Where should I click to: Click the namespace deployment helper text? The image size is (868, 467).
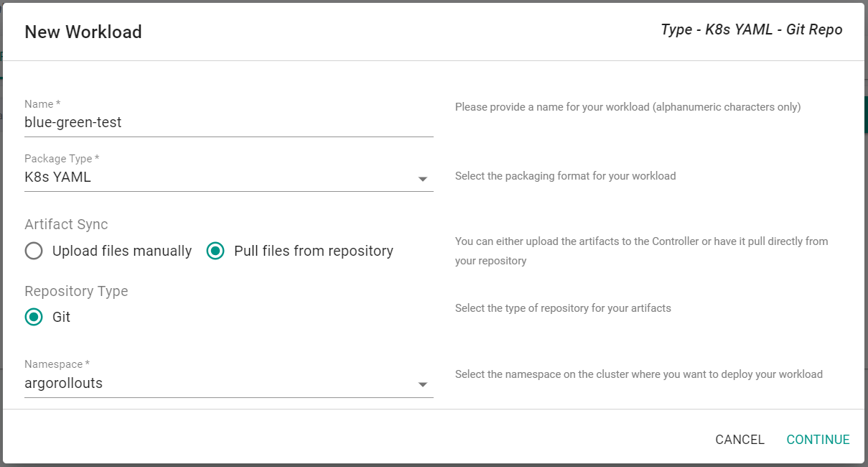638,374
